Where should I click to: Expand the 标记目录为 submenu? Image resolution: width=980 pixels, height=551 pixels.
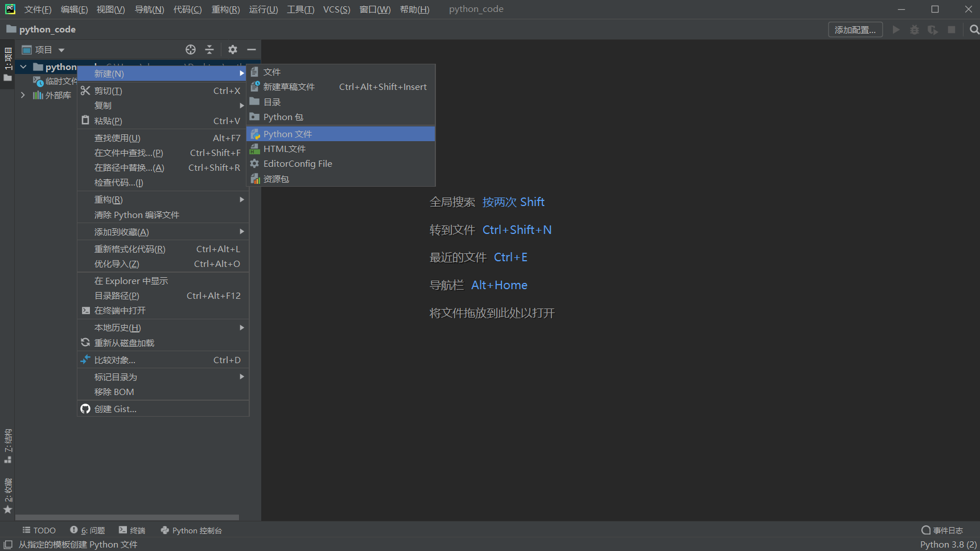[163, 377]
